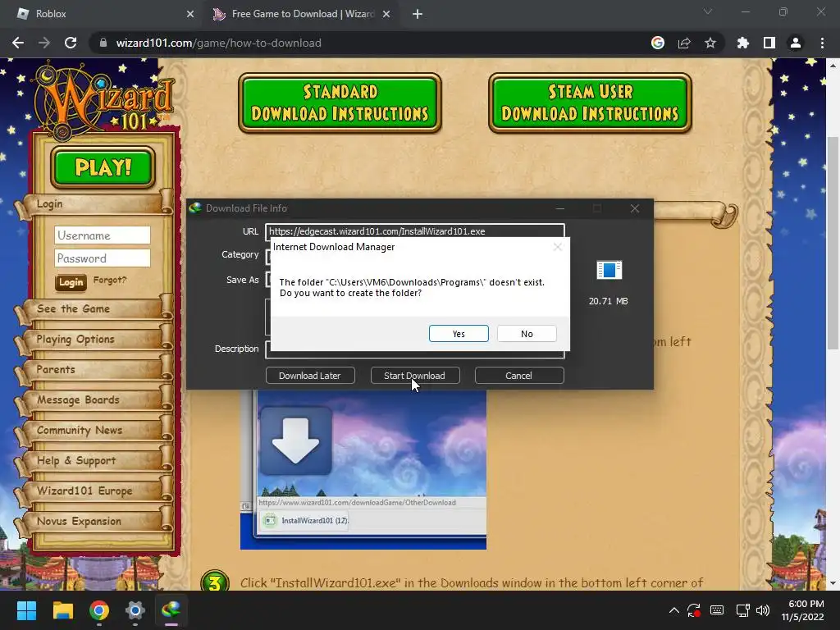Show hidden system tray icons
Image resolution: width=840 pixels, height=630 pixels.
(674, 610)
